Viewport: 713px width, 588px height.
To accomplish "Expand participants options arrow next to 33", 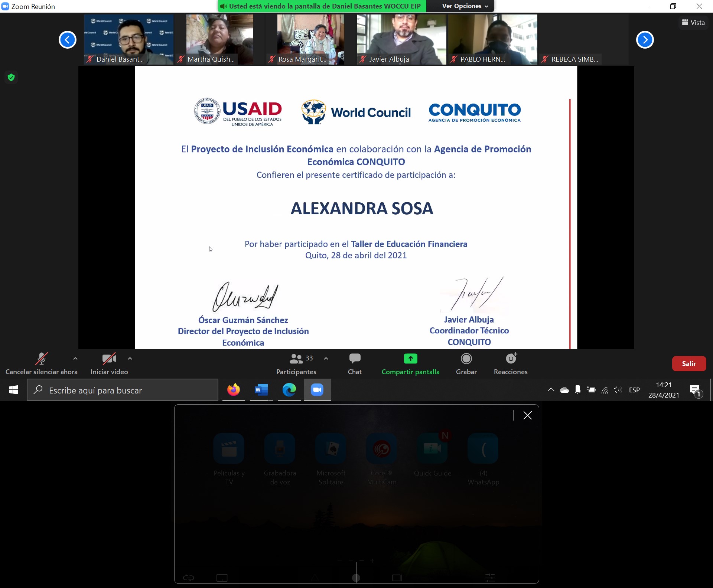I will pos(326,359).
